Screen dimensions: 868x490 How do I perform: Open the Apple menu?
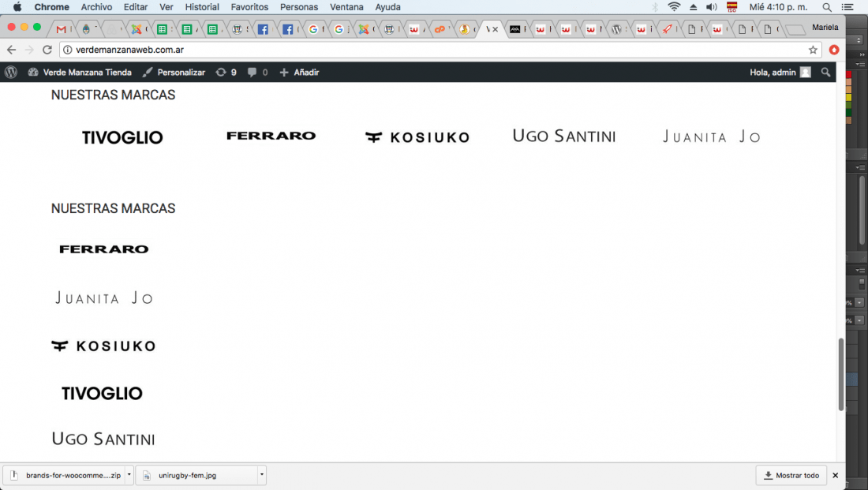[17, 7]
